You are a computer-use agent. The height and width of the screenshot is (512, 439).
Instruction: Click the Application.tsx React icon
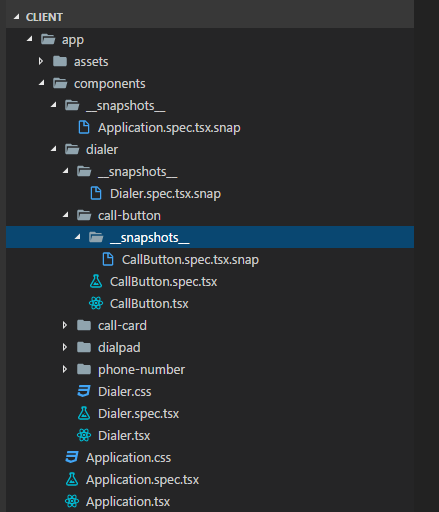coord(72,501)
